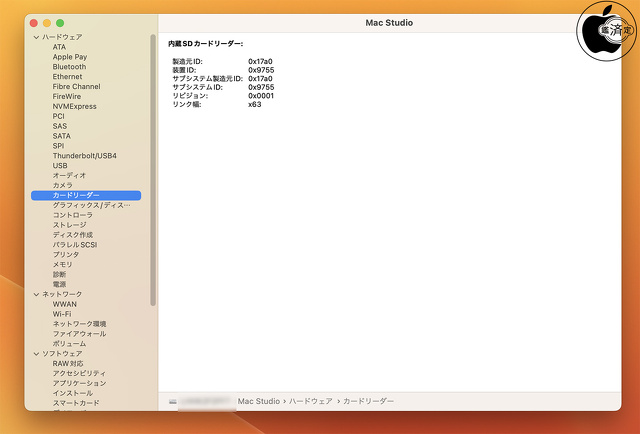Select メモリ in the sidebar
This screenshot has height=434, width=640.
62,265
